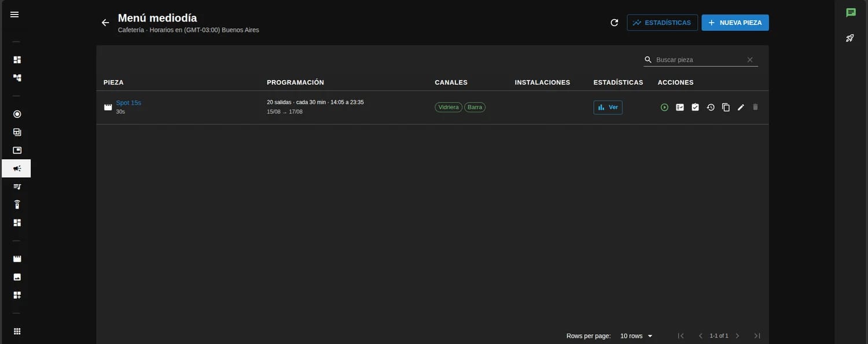View history for Spot 15s
This screenshot has height=344, width=868.
[711, 107]
